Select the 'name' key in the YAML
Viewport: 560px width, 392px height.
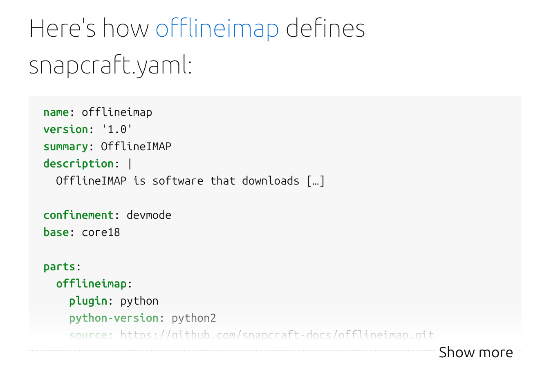56,112
